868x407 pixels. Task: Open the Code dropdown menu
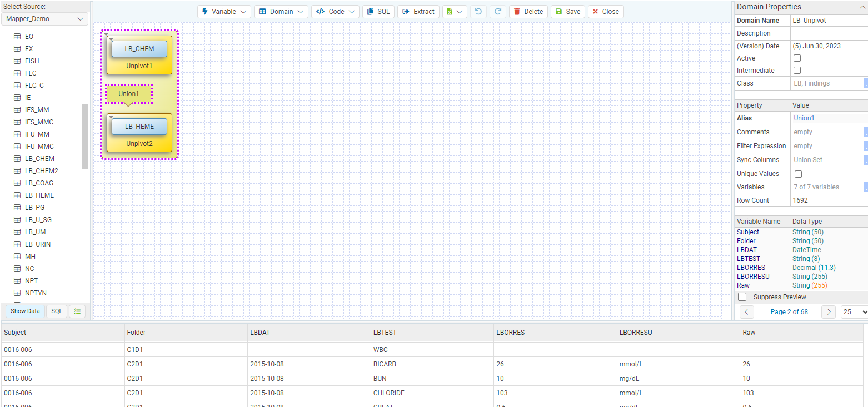pos(335,12)
